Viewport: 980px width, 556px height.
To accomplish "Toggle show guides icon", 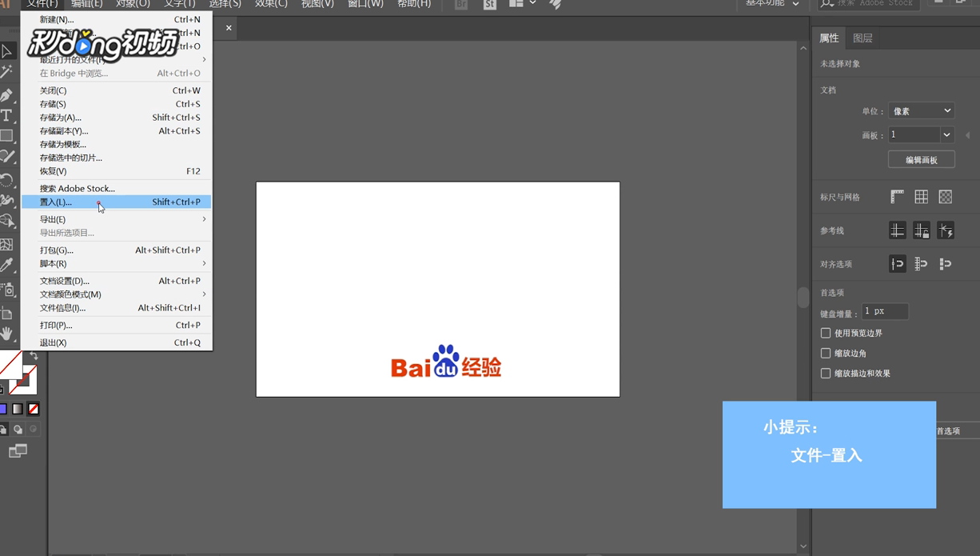I will pyautogui.click(x=898, y=230).
